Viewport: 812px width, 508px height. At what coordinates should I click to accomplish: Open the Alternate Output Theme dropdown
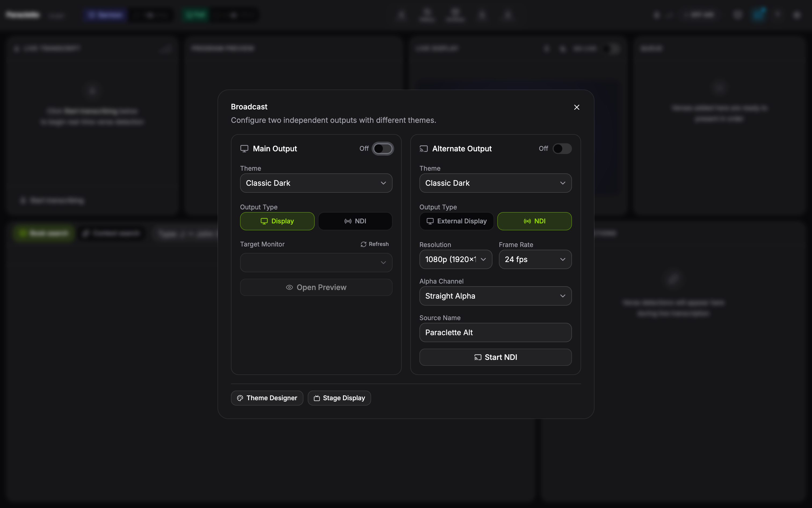point(495,183)
